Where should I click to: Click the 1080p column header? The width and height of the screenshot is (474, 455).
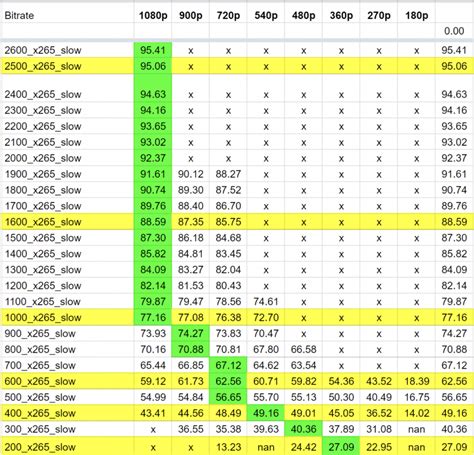click(153, 15)
